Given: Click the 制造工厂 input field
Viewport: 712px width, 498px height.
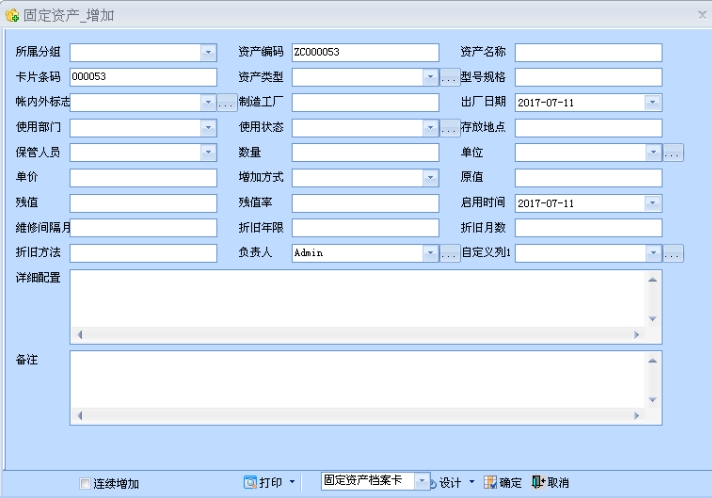Looking at the screenshot, I should tap(366, 102).
